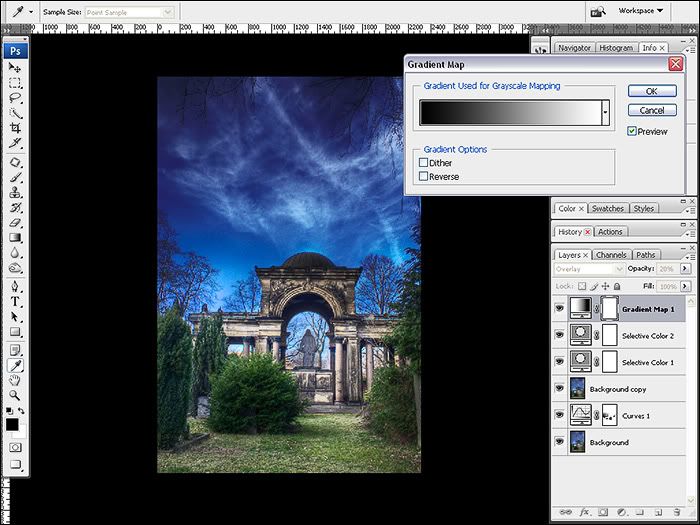
Task: Open the tool preset picker arrow
Action: (x=31, y=12)
